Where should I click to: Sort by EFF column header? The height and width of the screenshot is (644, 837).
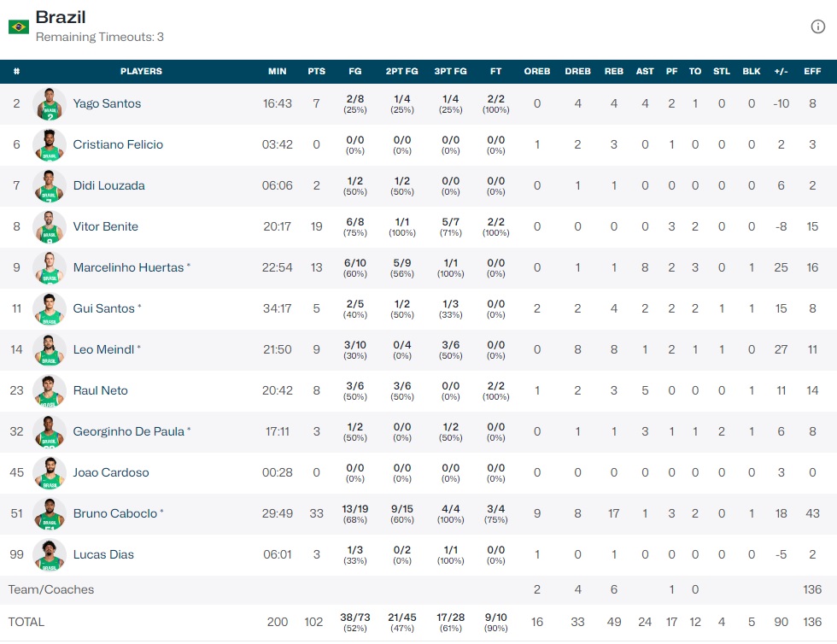(x=812, y=72)
